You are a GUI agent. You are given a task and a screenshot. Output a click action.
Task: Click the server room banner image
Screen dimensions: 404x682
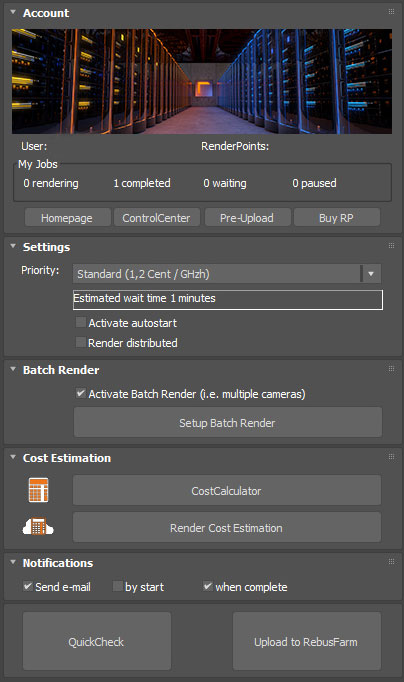click(202, 81)
